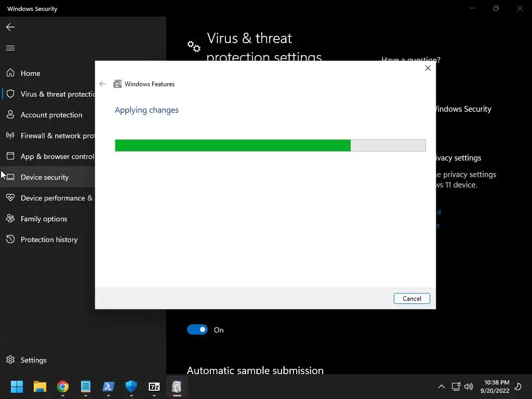
Task: Click the focus assist moon icon
Action: (x=518, y=387)
